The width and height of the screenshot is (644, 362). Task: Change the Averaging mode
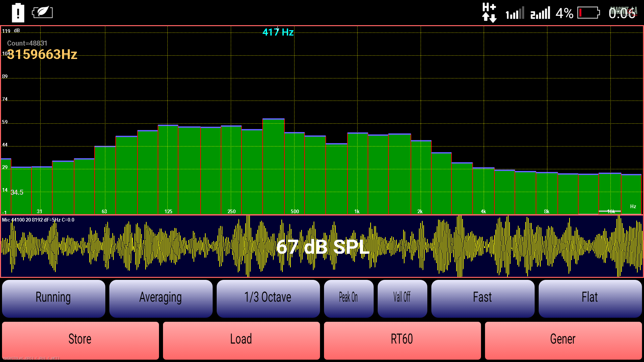pyautogui.click(x=161, y=298)
